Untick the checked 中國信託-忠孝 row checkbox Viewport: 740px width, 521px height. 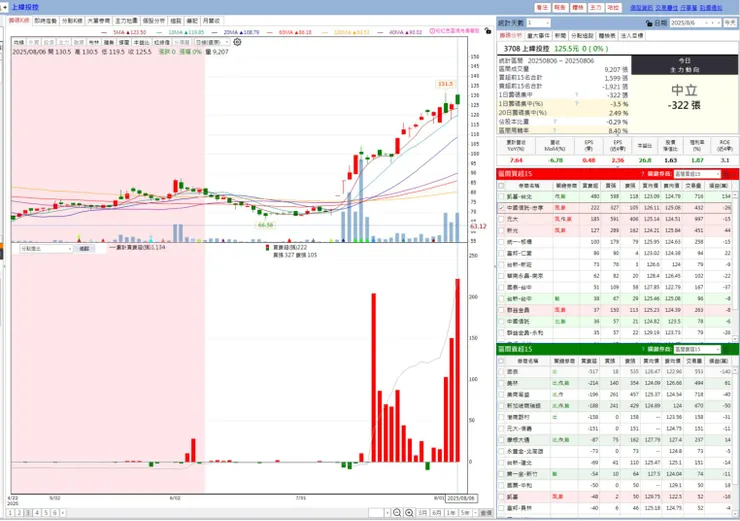point(501,208)
